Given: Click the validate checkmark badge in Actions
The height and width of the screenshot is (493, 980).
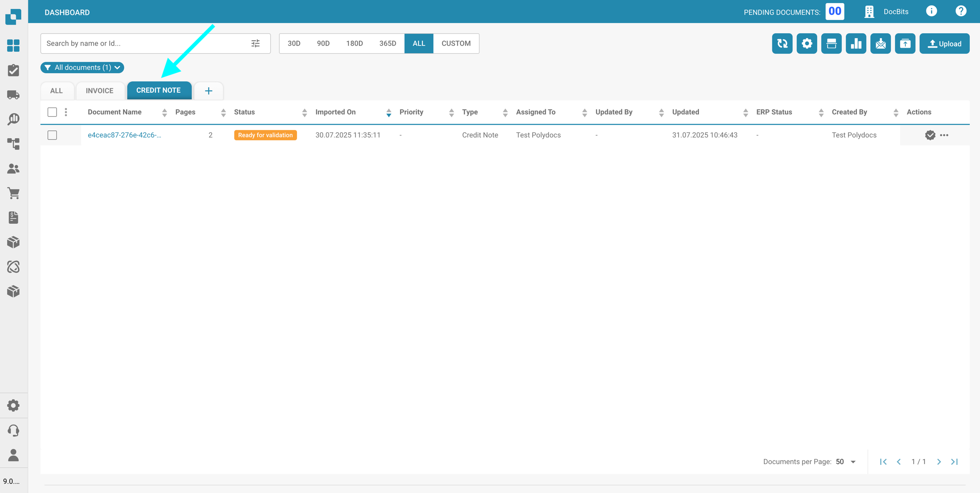Looking at the screenshot, I should coord(930,135).
